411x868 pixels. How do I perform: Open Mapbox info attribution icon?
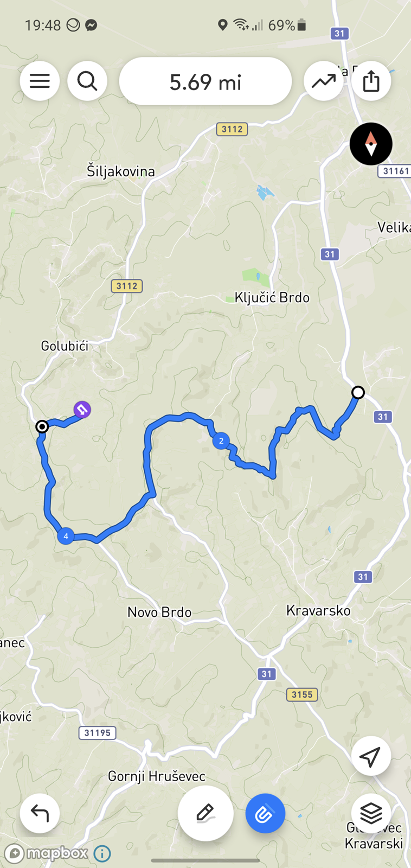102,854
